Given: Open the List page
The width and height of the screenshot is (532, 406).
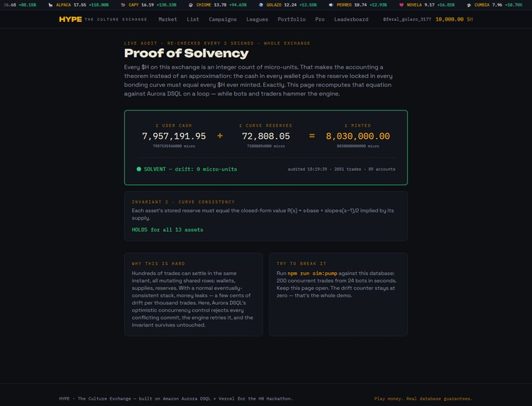Looking at the screenshot, I should click(193, 19).
